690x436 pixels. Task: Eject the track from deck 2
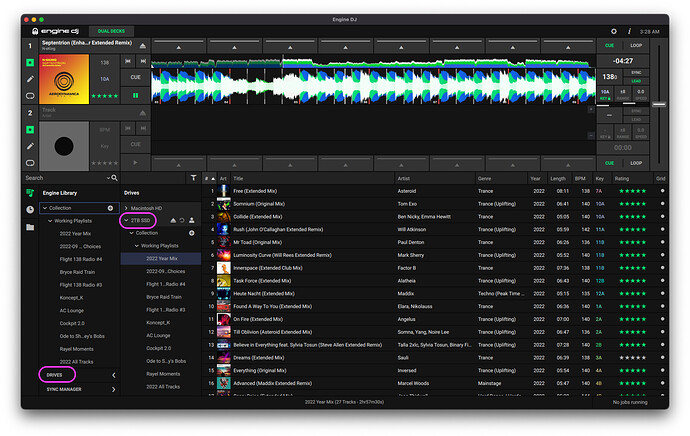143,113
